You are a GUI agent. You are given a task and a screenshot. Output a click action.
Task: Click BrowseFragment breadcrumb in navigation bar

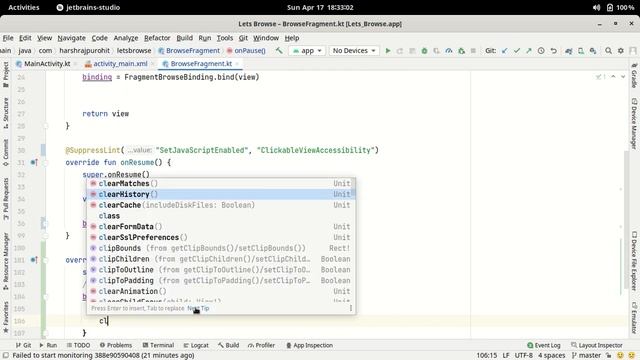[189, 51]
